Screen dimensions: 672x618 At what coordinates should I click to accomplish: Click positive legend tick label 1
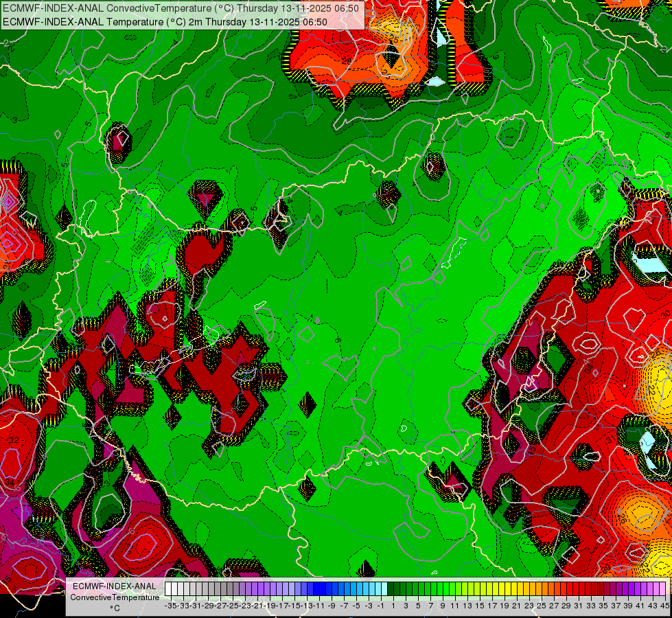[x=393, y=606]
